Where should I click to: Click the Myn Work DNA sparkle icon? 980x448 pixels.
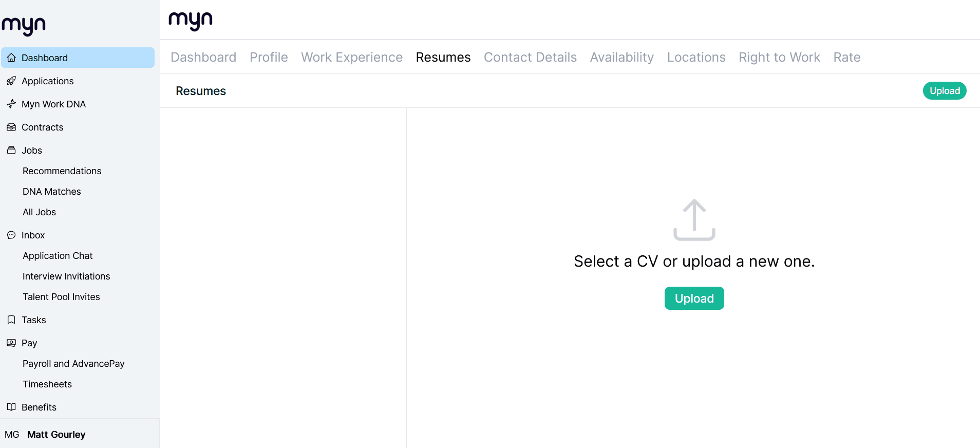11,104
